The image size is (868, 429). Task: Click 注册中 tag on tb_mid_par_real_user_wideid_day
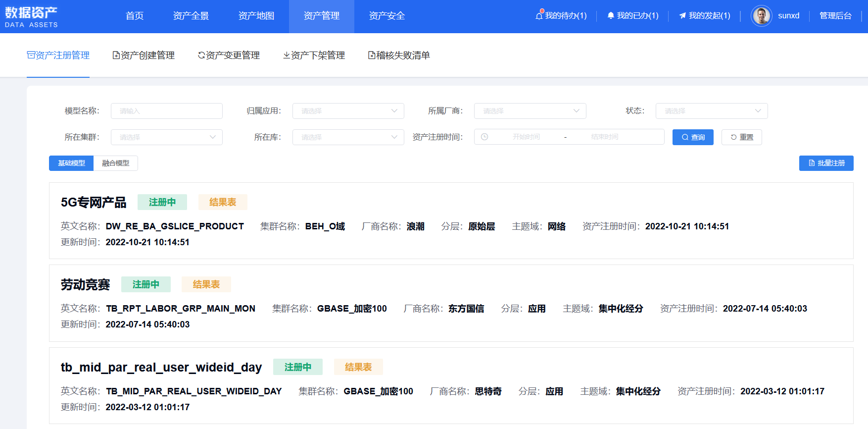tap(298, 367)
